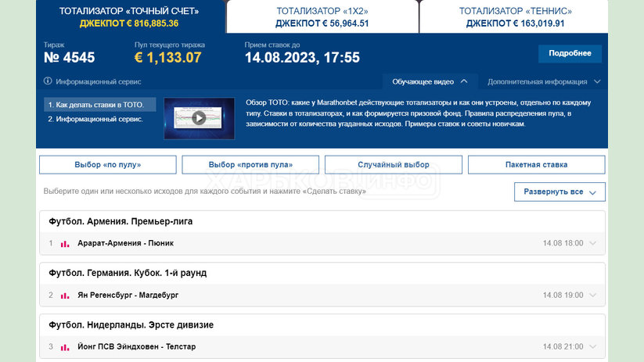This screenshot has width=644, height=362.
Task: Play the TOTO overview video
Action: 199,118
